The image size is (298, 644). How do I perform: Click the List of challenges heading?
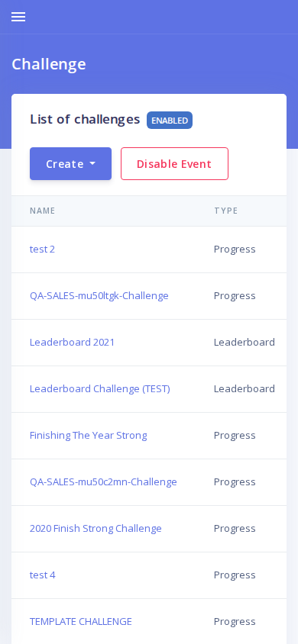[x=85, y=120]
